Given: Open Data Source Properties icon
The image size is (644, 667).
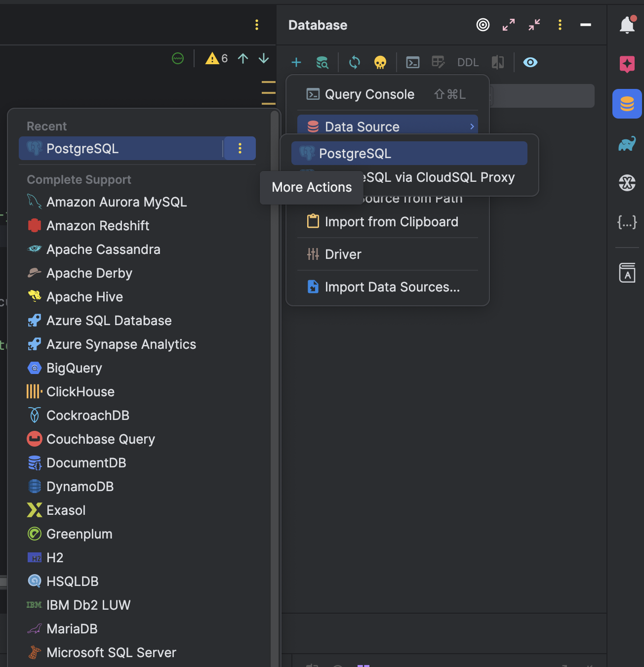Looking at the screenshot, I should pyautogui.click(x=322, y=62).
